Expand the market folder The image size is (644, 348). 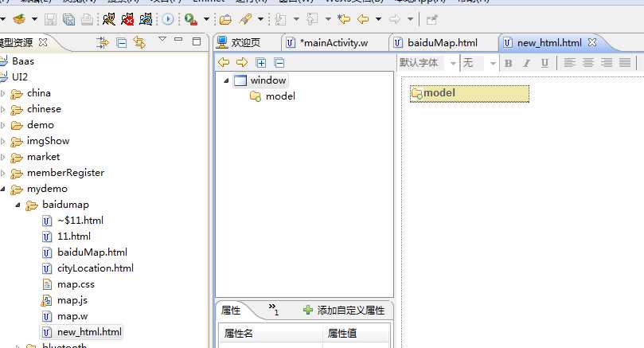click(3, 157)
